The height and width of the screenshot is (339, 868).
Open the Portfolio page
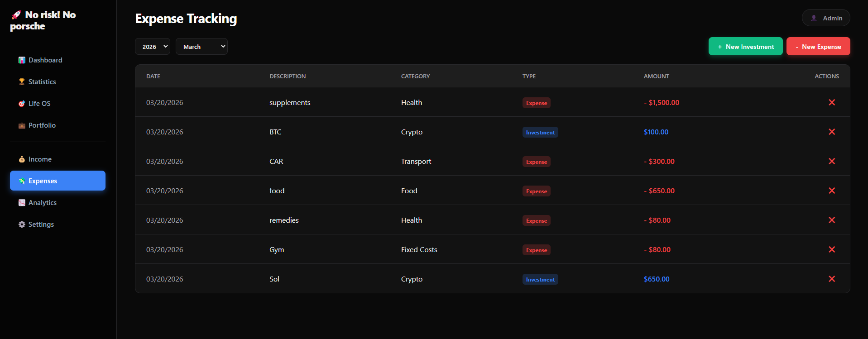pos(42,125)
